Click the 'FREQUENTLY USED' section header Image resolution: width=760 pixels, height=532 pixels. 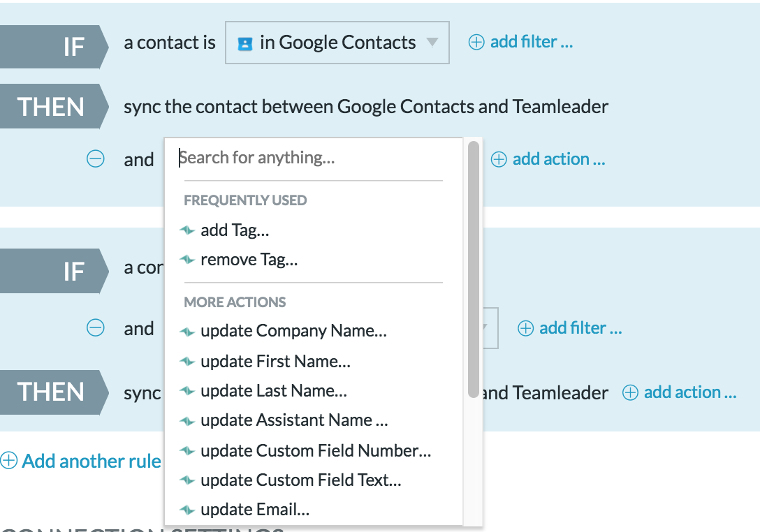[245, 200]
